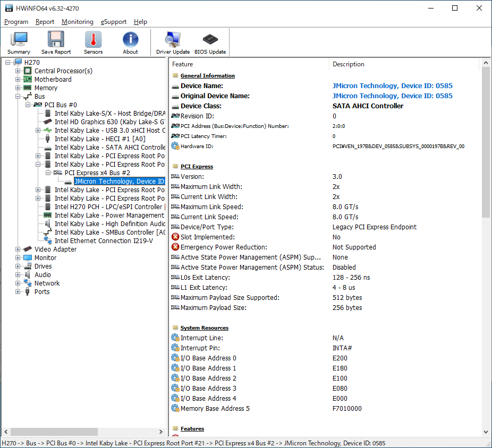Screen dimensions: 492x448
Task: Click the Power Management device icon
Action: click(48, 215)
